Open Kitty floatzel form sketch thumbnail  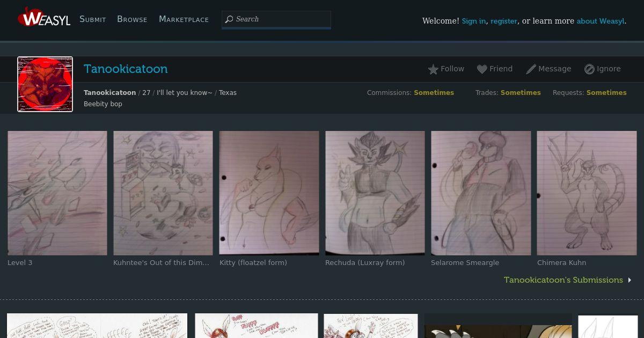pos(269,193)
